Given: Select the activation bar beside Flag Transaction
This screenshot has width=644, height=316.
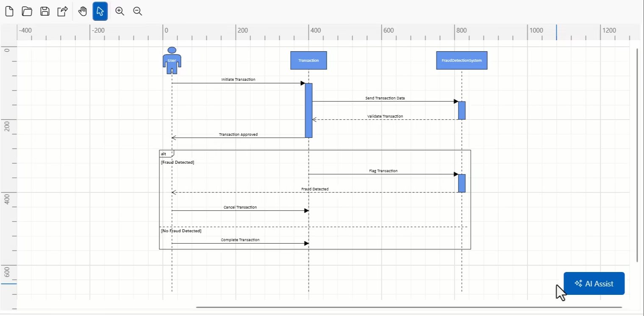Looking at the screenshot, I should 462,183.
